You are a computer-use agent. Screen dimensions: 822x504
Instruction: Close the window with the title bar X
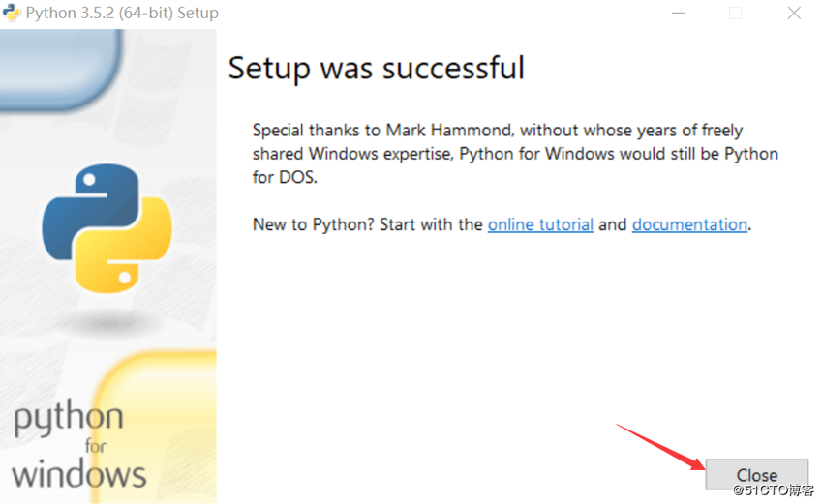[794, 14]
